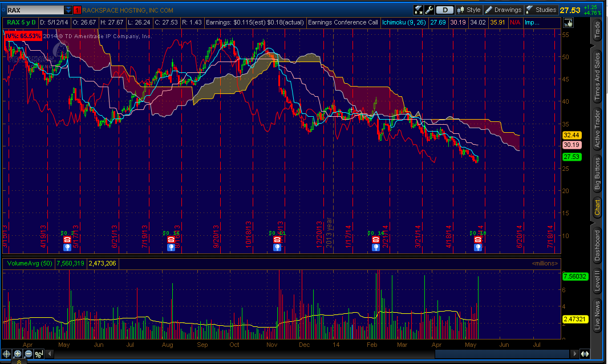Click the truncated Imp... study label
Image resolution: width=608 pixels, height=364 pixels.
(x=532, y=22)
